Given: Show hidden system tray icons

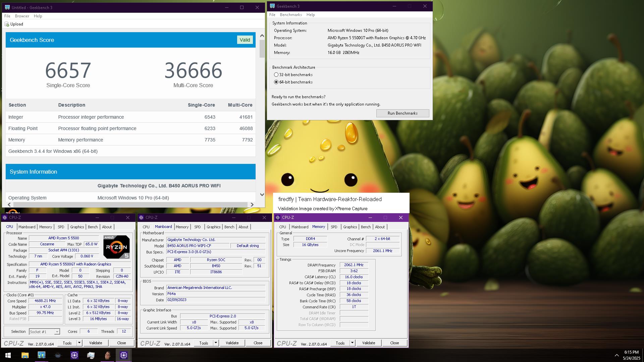Looking at the screenshot, I should click(616, 355).
